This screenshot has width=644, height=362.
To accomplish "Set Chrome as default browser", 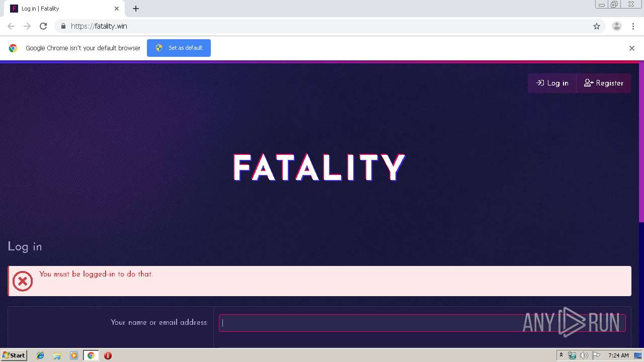I will (x=179, y=48).
